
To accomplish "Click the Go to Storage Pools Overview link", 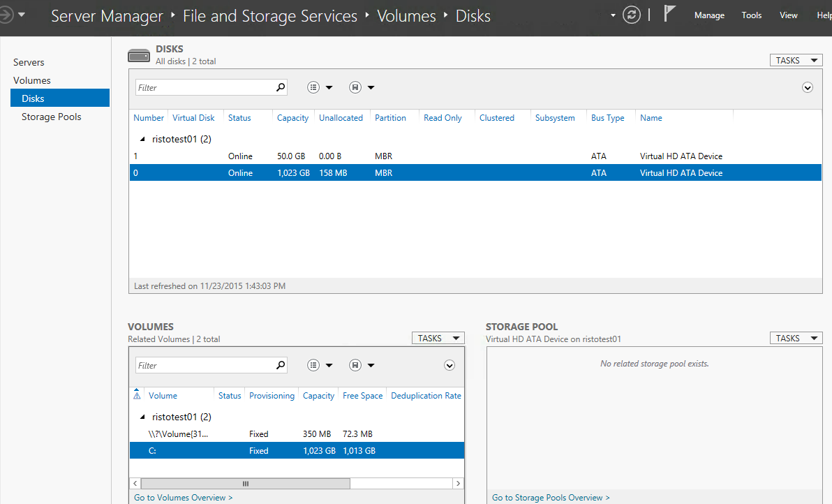I will click(x=551, y=497).
